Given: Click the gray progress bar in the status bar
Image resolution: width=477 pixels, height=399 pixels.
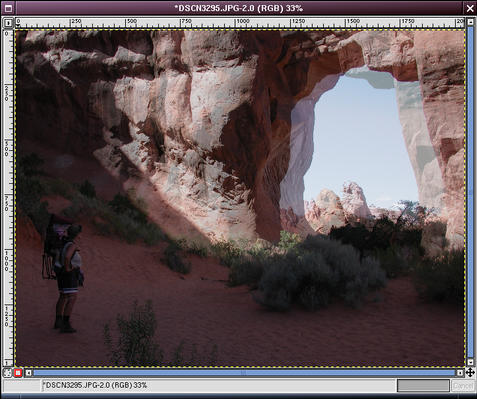Looking at the screenshot, I should tap(423, 386).
